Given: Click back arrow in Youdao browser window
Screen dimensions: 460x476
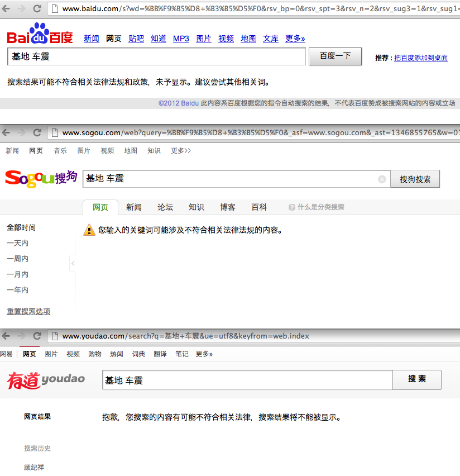Looking at the screenshot, I should [6, 336].
